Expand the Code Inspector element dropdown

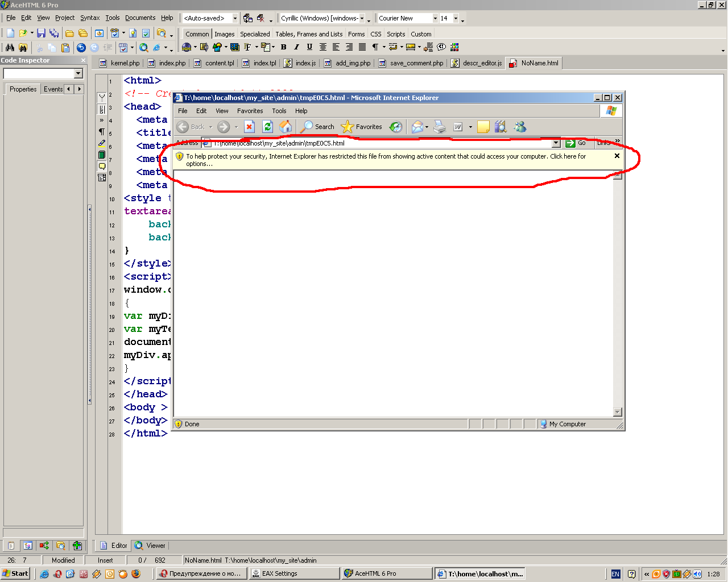tap(78, 73)
